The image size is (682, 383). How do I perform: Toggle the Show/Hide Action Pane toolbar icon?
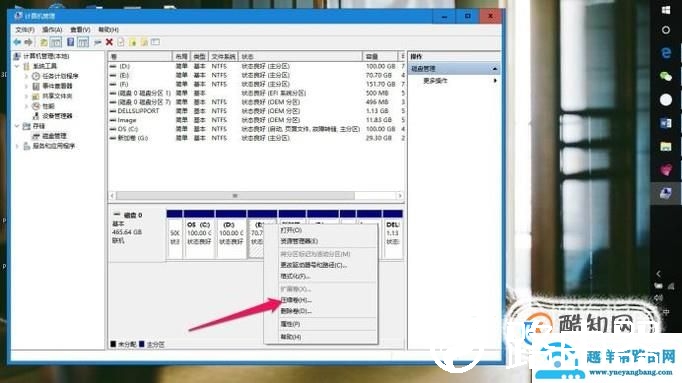pyautogui.click(x=83, y=42)
